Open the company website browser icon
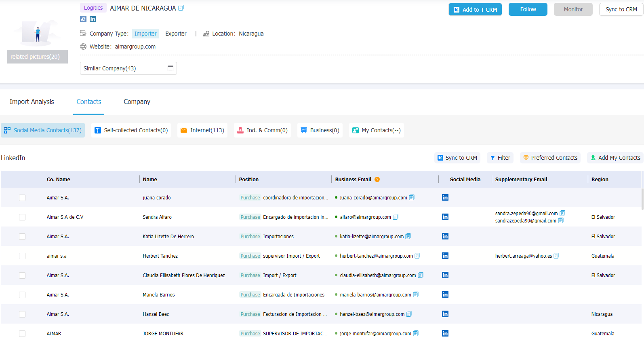This screenshot has height=343, width=644. (83, 19)
